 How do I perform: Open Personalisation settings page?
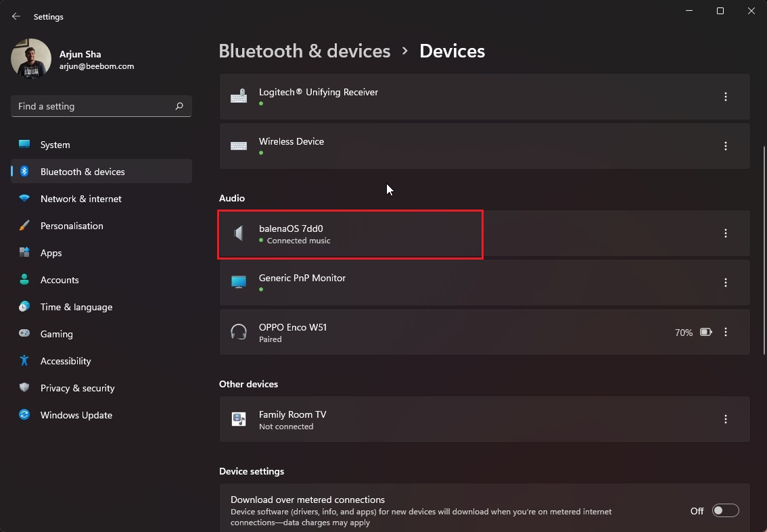click(x=72, y=226)
